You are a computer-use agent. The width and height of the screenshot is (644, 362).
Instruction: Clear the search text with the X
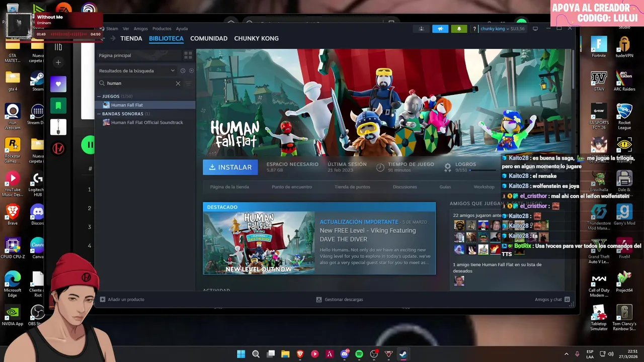pyautogui.click(x=178, y=83)
